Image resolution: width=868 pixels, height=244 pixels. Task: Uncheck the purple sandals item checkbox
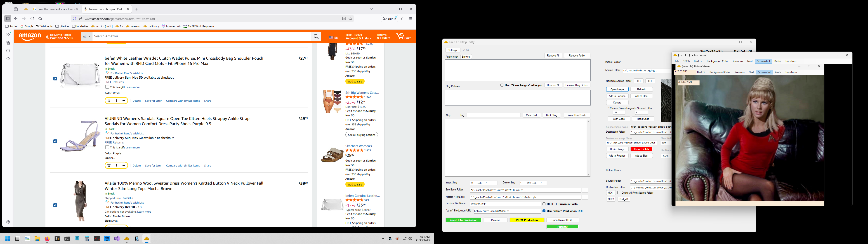55,141
